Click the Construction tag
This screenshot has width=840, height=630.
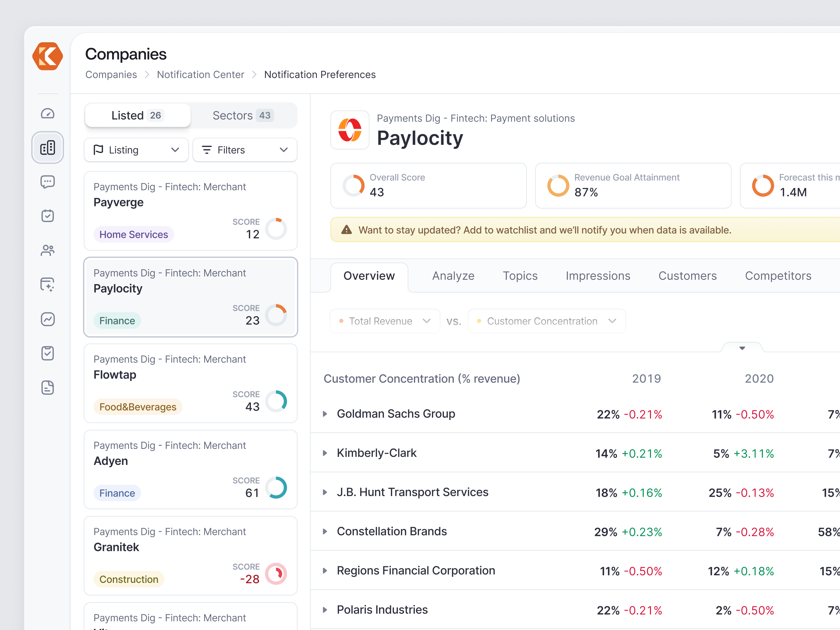[x=129, y=579]
